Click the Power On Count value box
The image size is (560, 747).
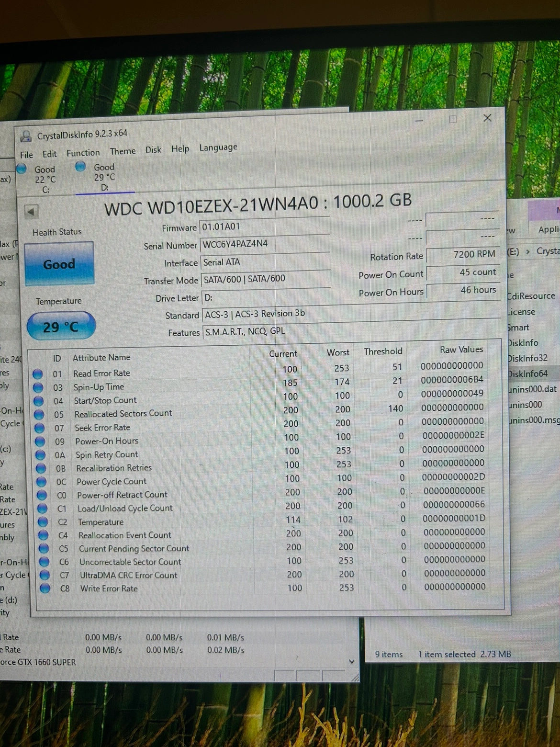coord(462,272)
